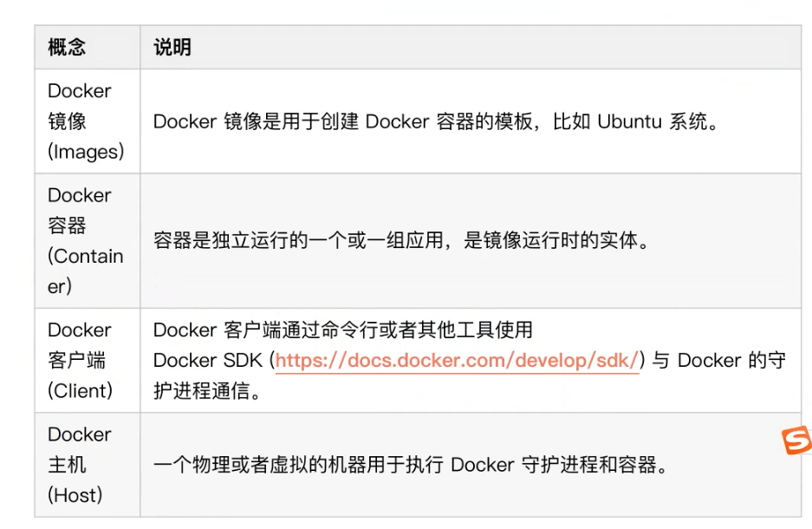Click the Docker 镜像 description mentioning Ubuntu 系统
812x529 pixels.
[436, 121]
